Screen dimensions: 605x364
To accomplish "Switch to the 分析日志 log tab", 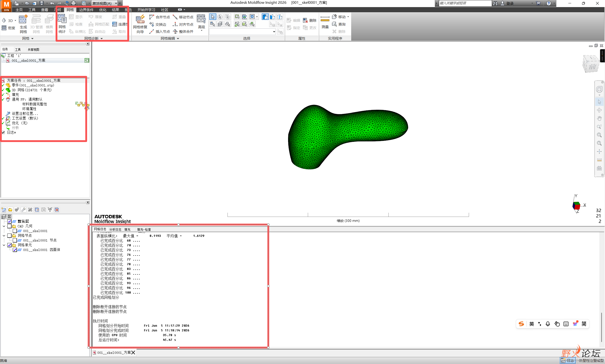I will click(115, 230).
